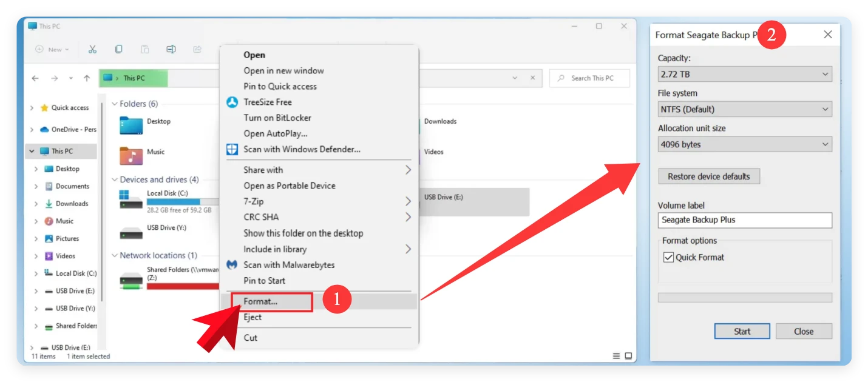
Task: Click sidebar Downloads arrow icon
Action: 49,204
